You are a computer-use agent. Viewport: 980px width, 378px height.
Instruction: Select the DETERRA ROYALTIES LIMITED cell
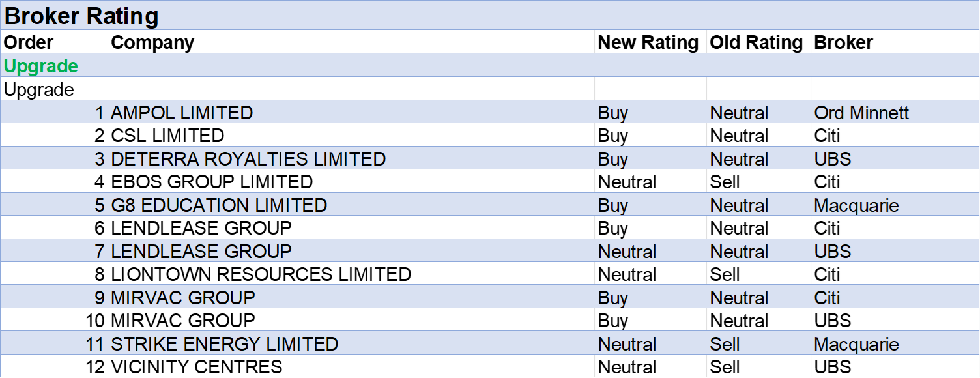248,159
